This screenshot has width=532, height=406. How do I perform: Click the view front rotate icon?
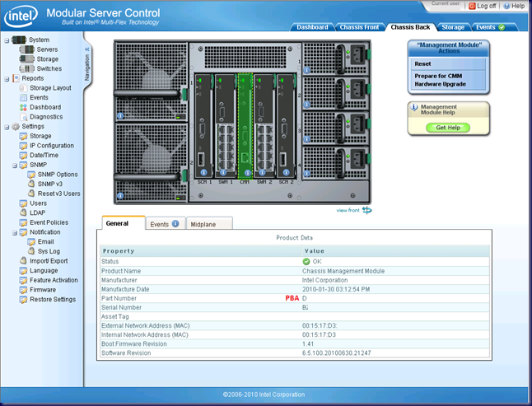[366, 210]
